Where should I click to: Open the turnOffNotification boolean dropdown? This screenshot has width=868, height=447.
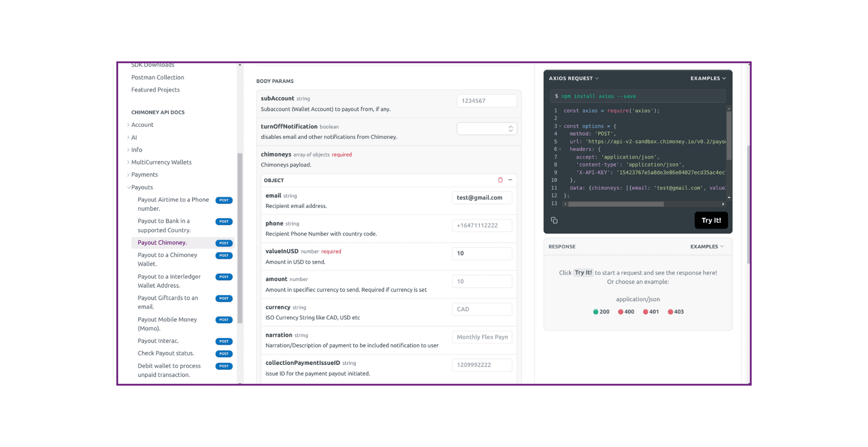(x=487, y=129)
